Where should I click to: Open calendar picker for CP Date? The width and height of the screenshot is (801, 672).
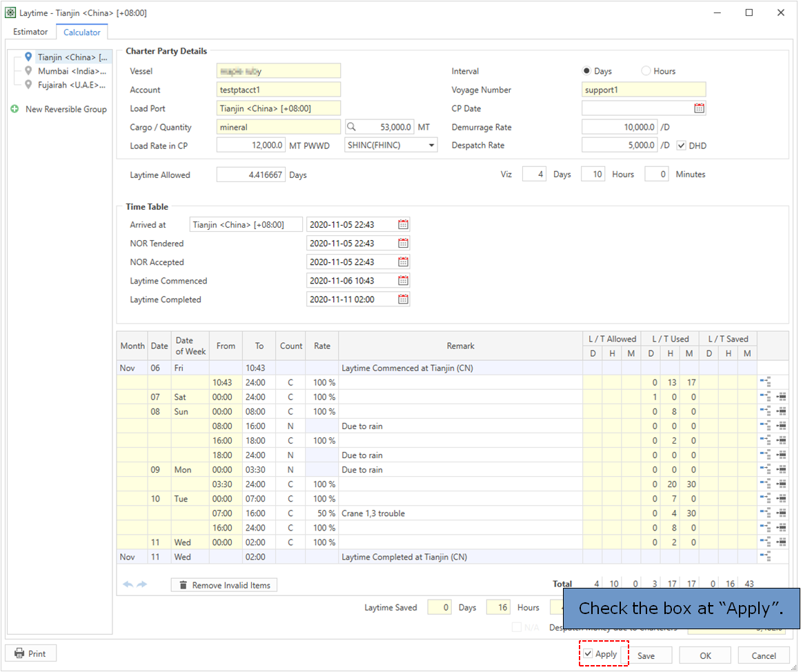point(699,108)
